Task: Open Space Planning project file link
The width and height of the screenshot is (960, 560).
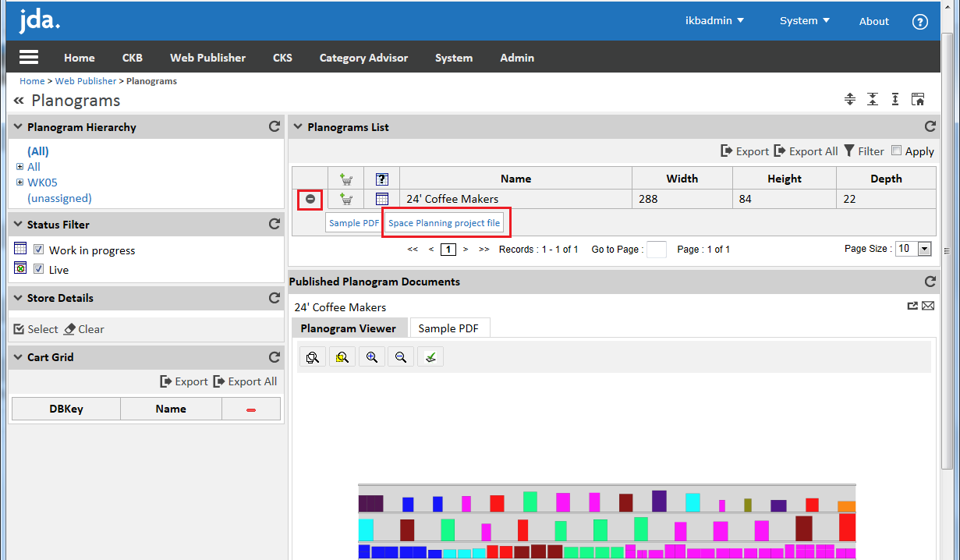Action: pyautogui.click(x=444, y=223)
